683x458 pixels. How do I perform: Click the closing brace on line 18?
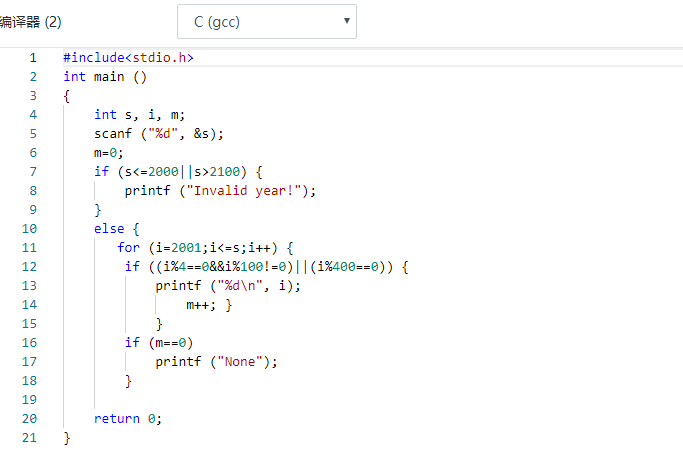click(128, 381)
